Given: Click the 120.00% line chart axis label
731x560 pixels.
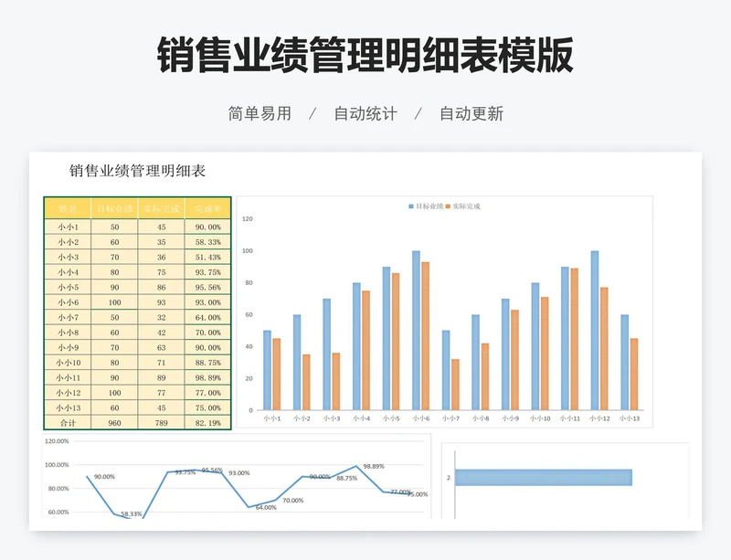Looking at the screenshot, I should [x=57, y=441].
